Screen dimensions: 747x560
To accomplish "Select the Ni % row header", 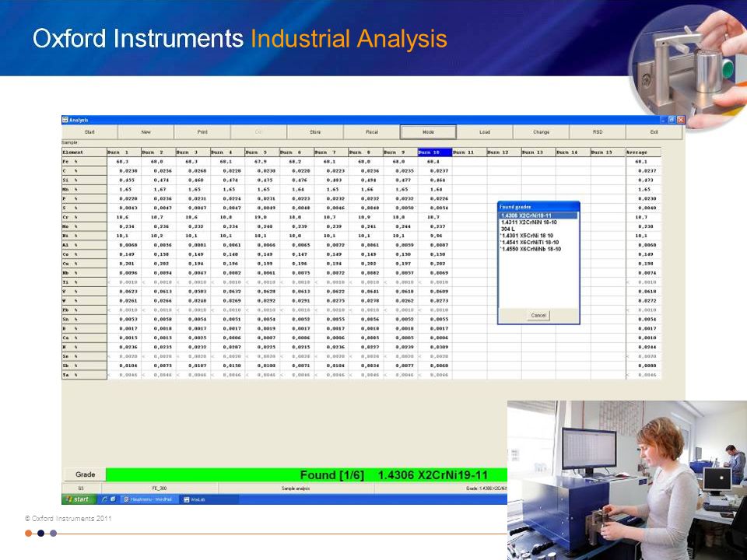I will pyautogui.click(x=84, y=236).
